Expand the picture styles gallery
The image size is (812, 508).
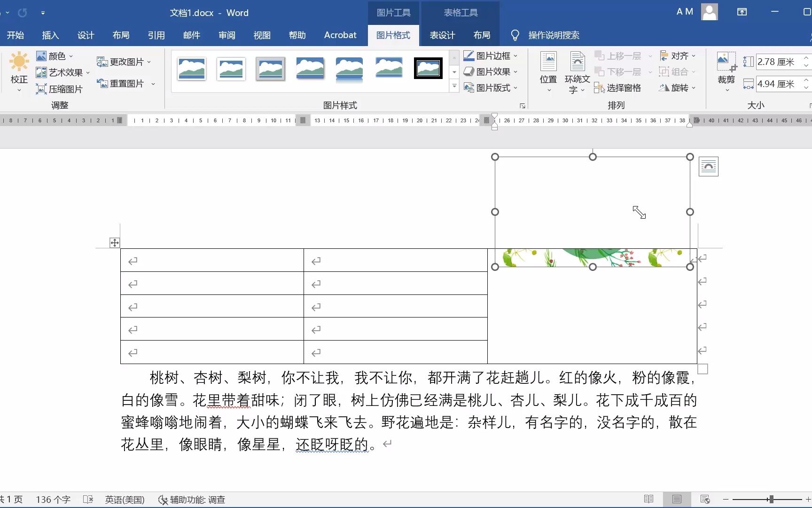pyautogui.click(x=453, y=86)
